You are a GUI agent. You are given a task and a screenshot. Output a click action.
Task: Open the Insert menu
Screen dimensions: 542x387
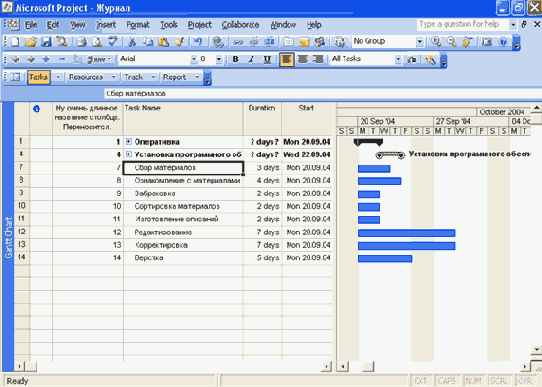pos(106,25)
